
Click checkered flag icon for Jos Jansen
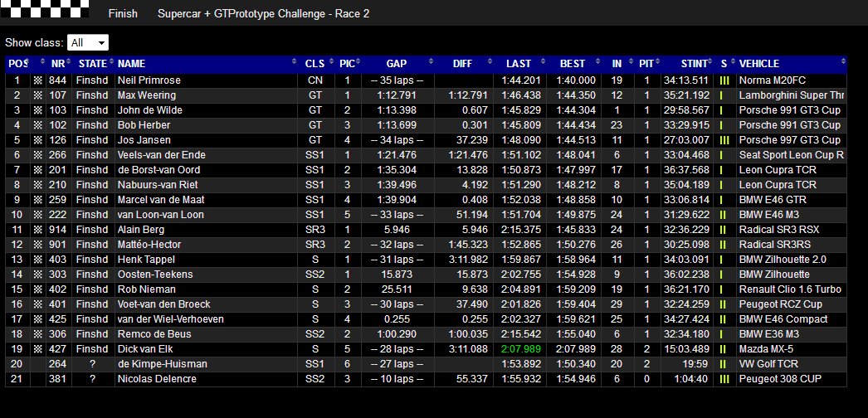click(37, 140)
